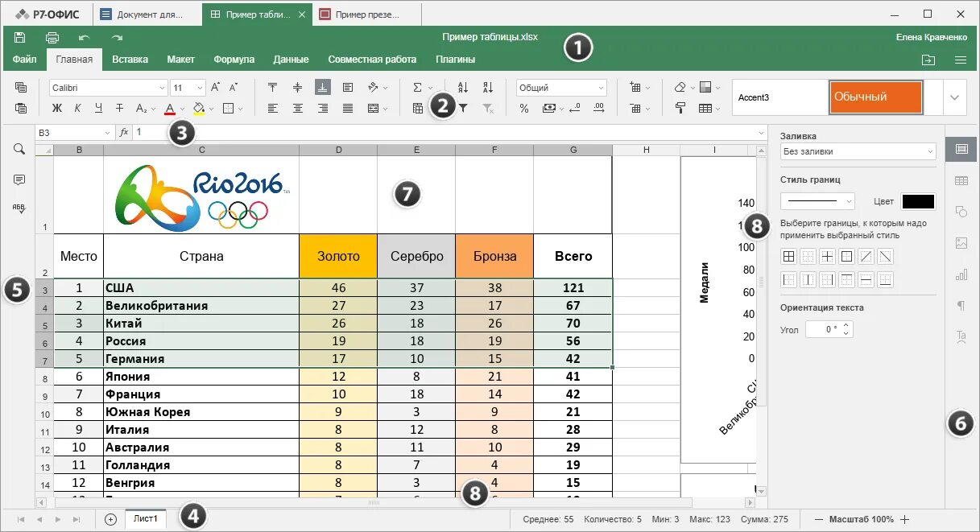Zoom in with the plus button

tap(904, 520)
